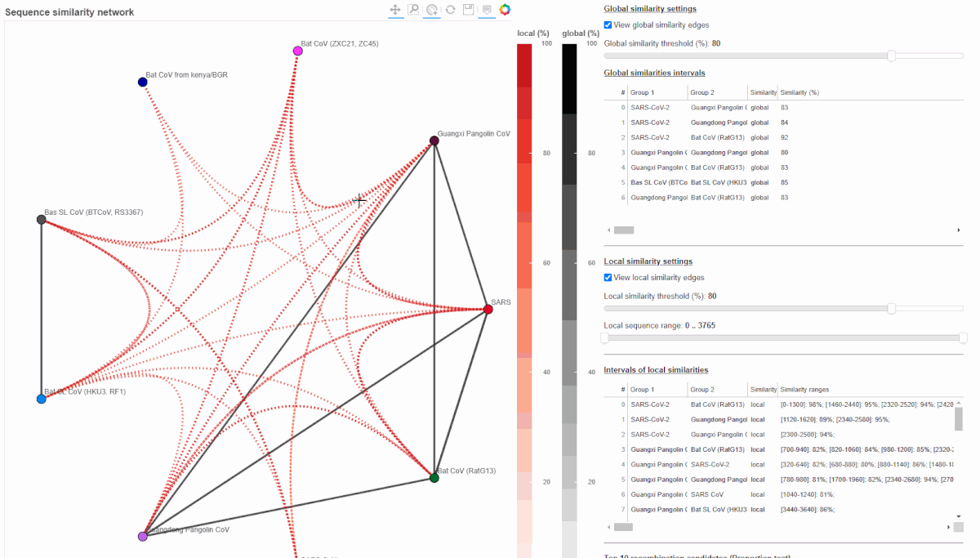Select global row 5 Bas SL CoV cell
Screen dimensions: 980x558
pyautogui.click(x=657, y=182)
